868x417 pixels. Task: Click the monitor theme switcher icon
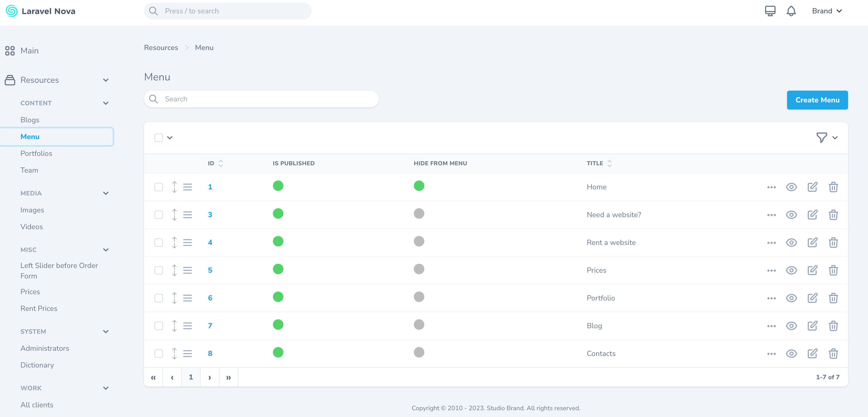pos(770,11)
